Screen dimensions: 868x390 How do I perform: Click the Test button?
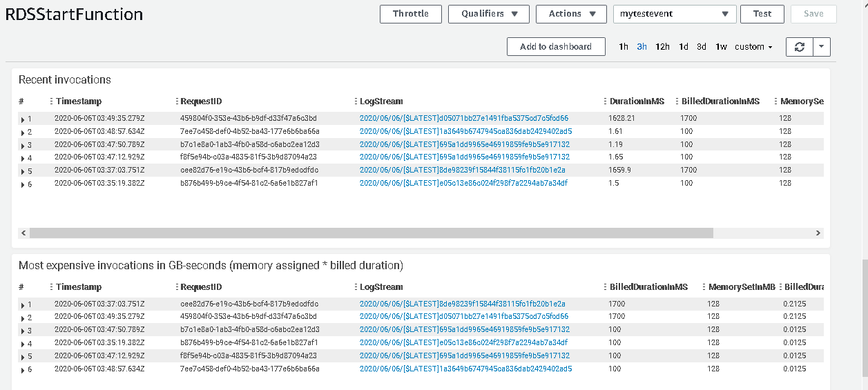click(x=762, y=14)
